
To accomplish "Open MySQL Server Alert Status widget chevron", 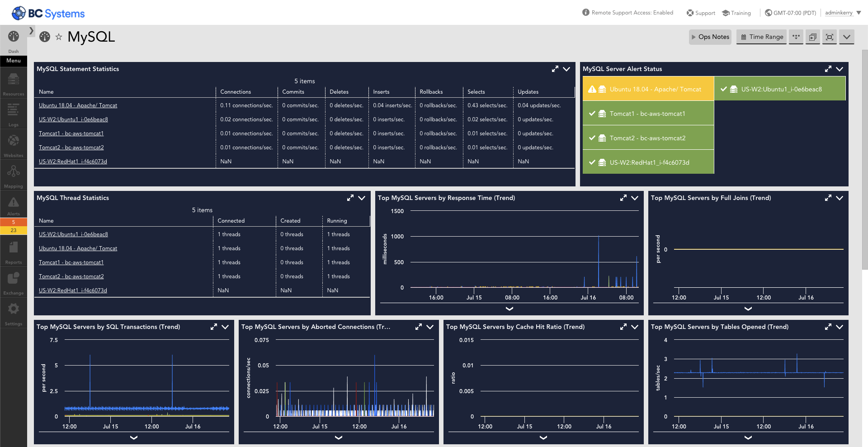I will point(840,69).
